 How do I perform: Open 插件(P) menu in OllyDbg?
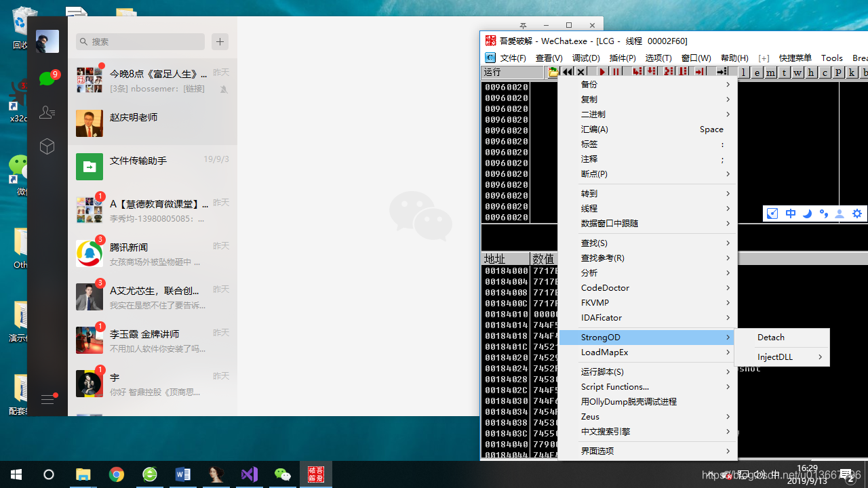click(x=623, y=58)
